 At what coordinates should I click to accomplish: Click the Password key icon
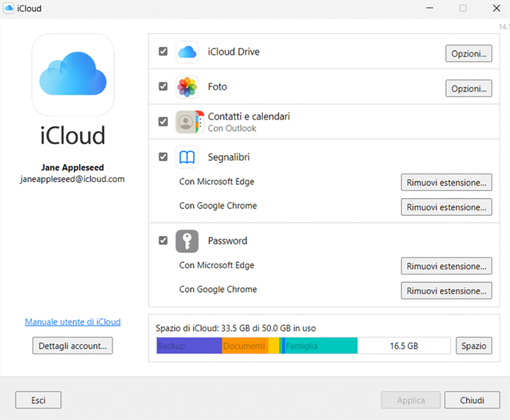(187, 241)
